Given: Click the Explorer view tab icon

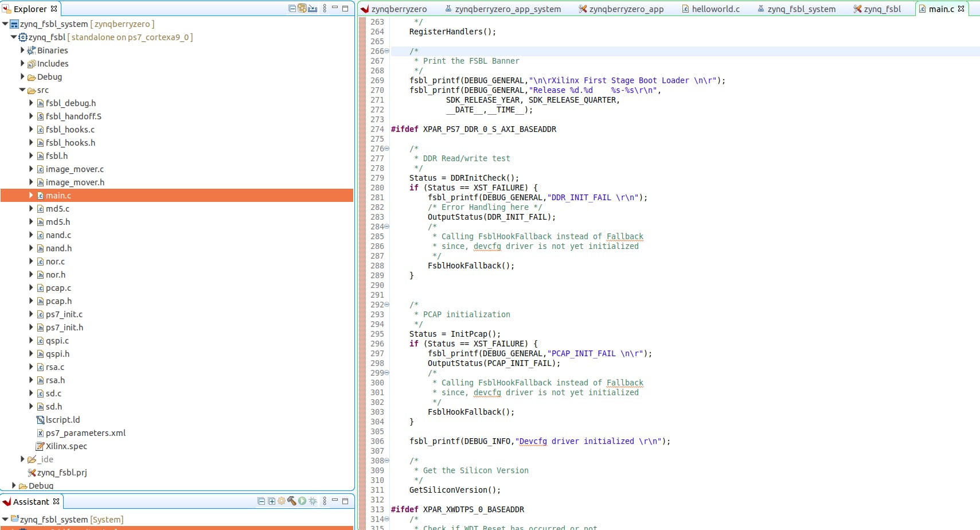Looking at the screenshot, I should (x=7, y=9).
